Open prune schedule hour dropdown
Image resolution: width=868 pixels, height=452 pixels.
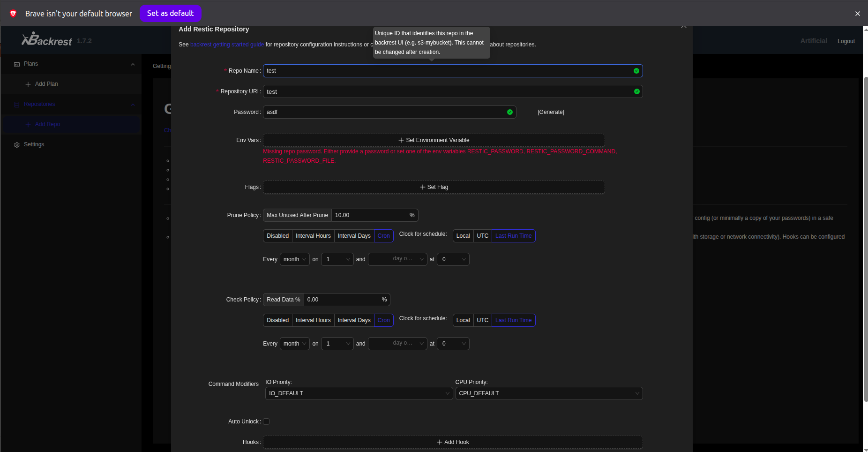click(x=453, y=259)
